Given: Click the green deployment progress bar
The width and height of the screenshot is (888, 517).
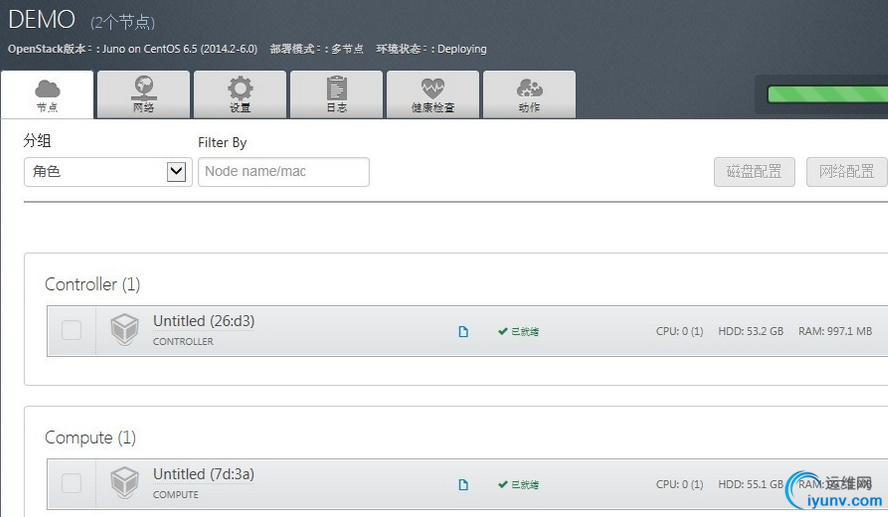Looking at the screenshot, I should click(x=827, y=95).
